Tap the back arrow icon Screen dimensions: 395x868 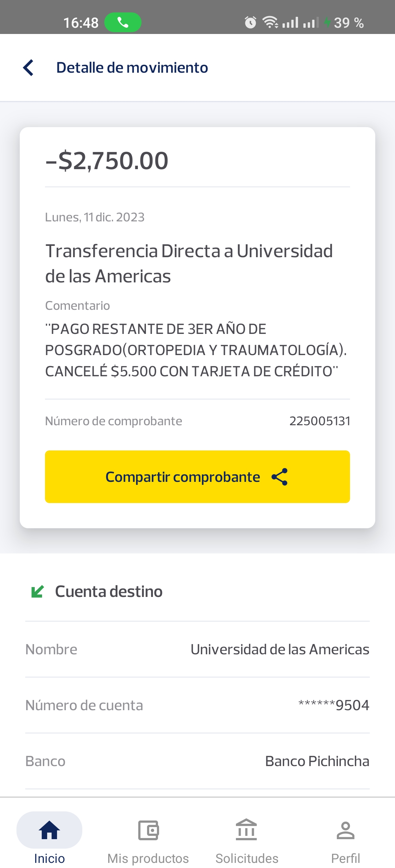(29, 68)
